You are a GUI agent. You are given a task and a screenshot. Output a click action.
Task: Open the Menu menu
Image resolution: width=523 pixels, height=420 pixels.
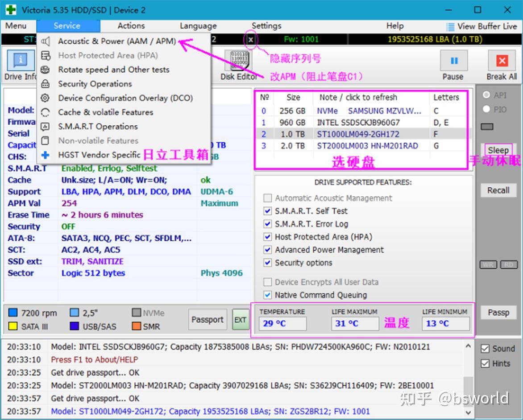pos(16,26)
